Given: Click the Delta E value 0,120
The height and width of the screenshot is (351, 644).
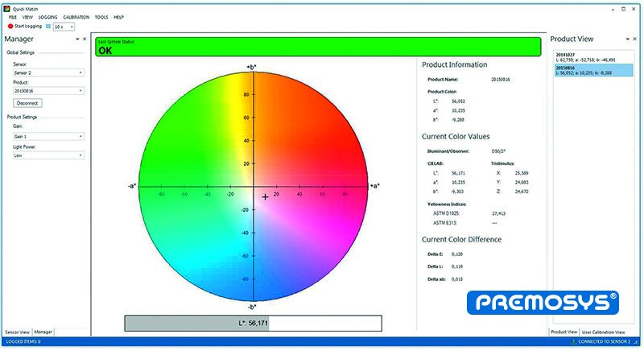Looking at the screenshot, I should click(x=457, y=254).
